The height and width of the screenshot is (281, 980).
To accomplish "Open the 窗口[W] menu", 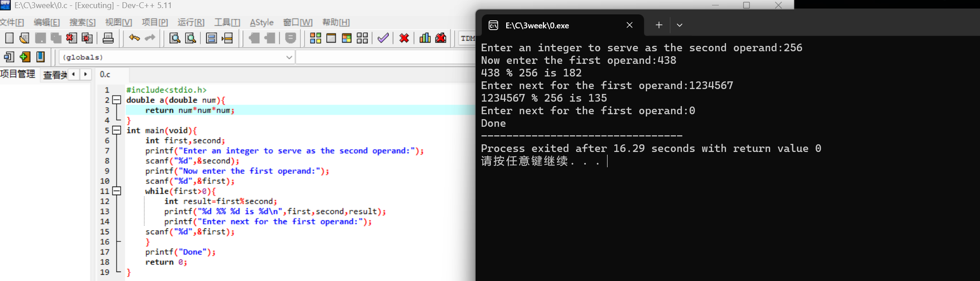I will point(298,22).
